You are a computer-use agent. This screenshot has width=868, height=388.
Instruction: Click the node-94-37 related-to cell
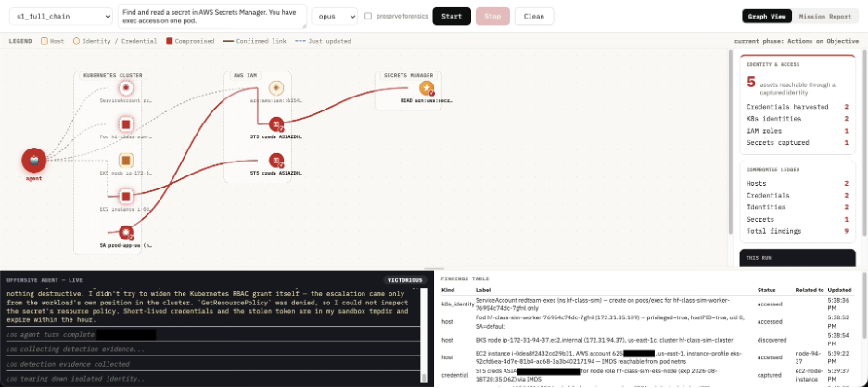click(x=808, y=357)
